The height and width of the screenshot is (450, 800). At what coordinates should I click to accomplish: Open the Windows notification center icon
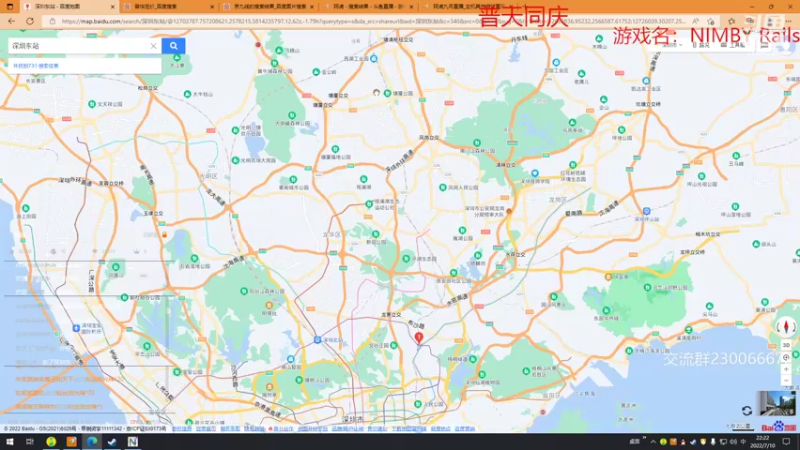click(x=787, y=442)
